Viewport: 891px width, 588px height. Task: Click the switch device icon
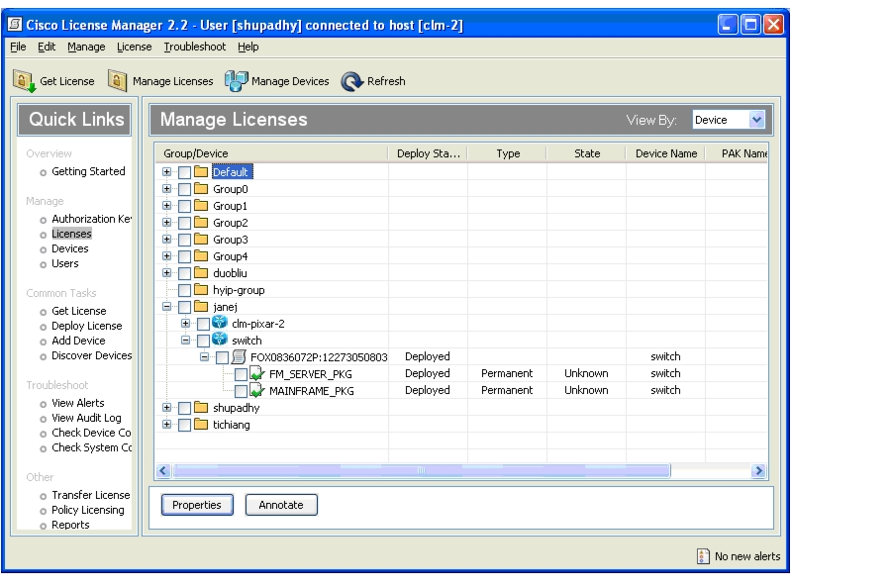pyautogui.click(x=220, y=340)
